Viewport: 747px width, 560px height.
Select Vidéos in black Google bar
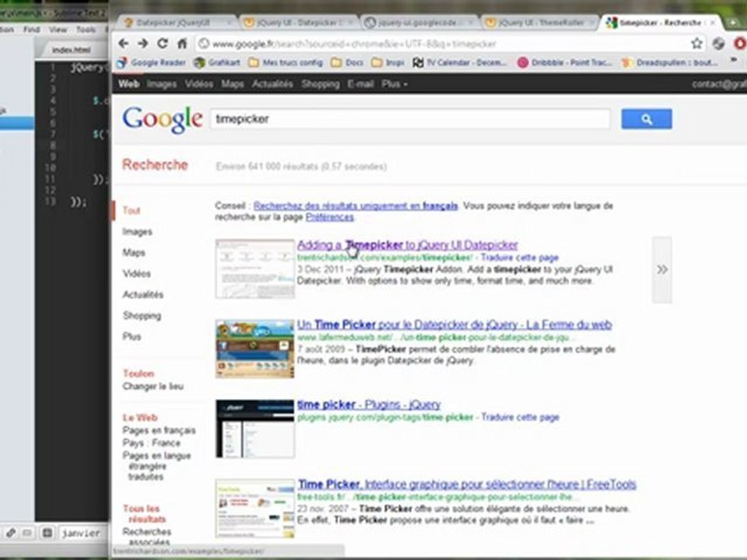coord(199,84)
